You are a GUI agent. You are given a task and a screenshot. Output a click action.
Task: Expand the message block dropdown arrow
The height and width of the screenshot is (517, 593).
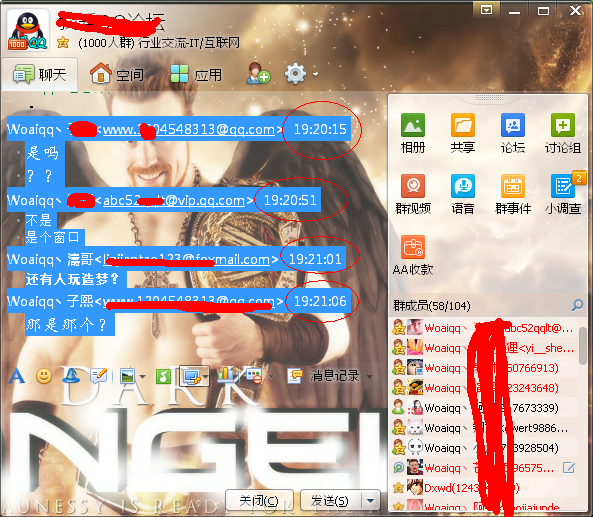tap(271, 377)
